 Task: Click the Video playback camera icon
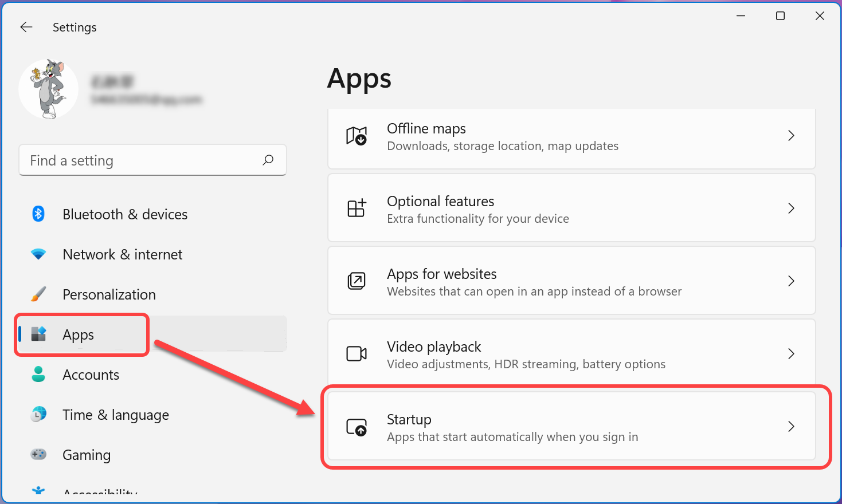356,354
